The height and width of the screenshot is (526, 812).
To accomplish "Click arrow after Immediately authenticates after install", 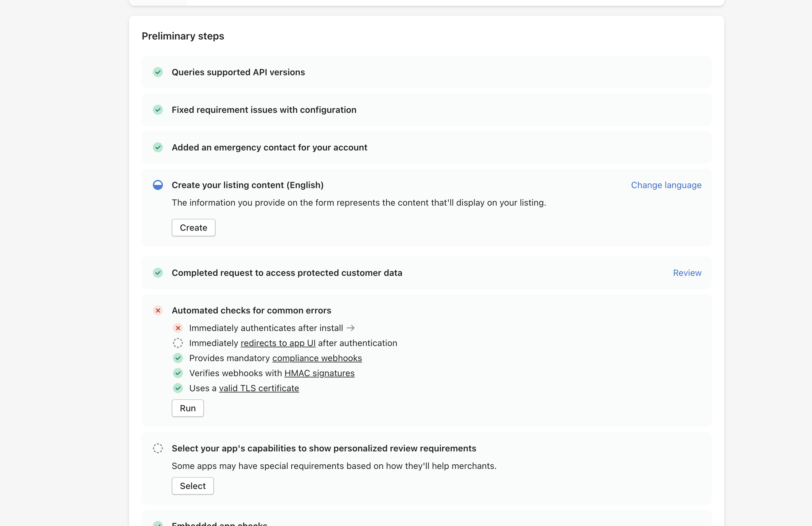I will (x=350, y=328).
